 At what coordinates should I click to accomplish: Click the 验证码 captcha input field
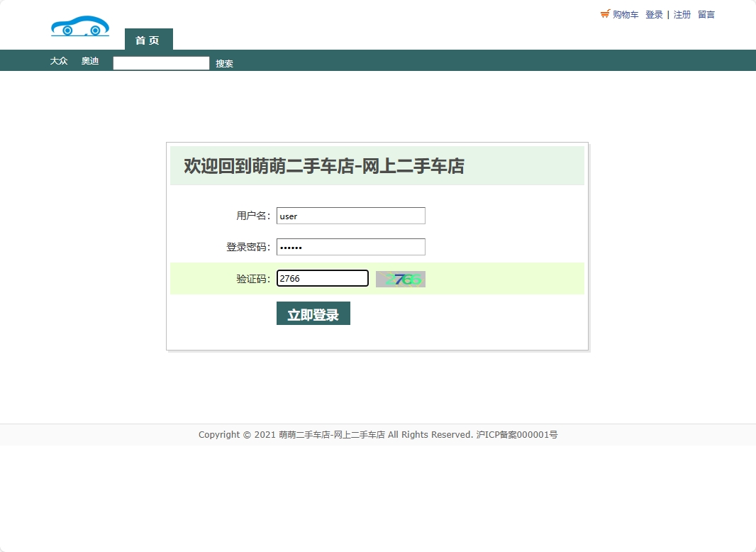322,278
